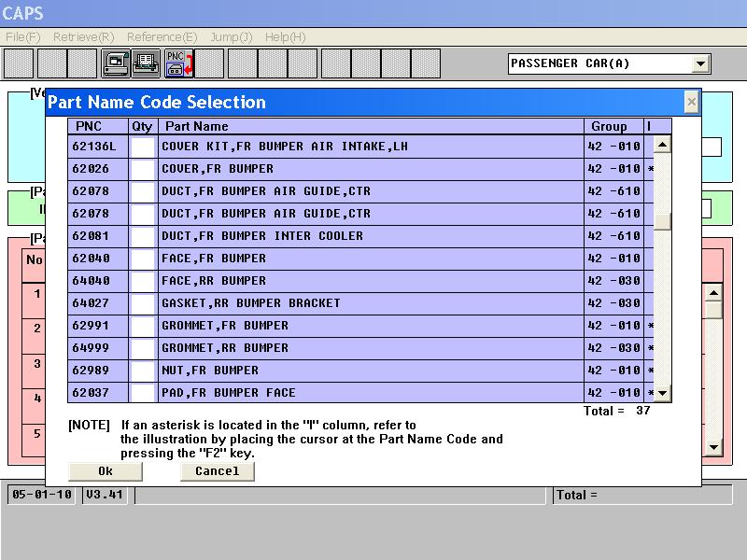Viewport: 747px width, 560px height.
Task: Click part name NUT,FR BUMPER
Action: pos(210,371)
